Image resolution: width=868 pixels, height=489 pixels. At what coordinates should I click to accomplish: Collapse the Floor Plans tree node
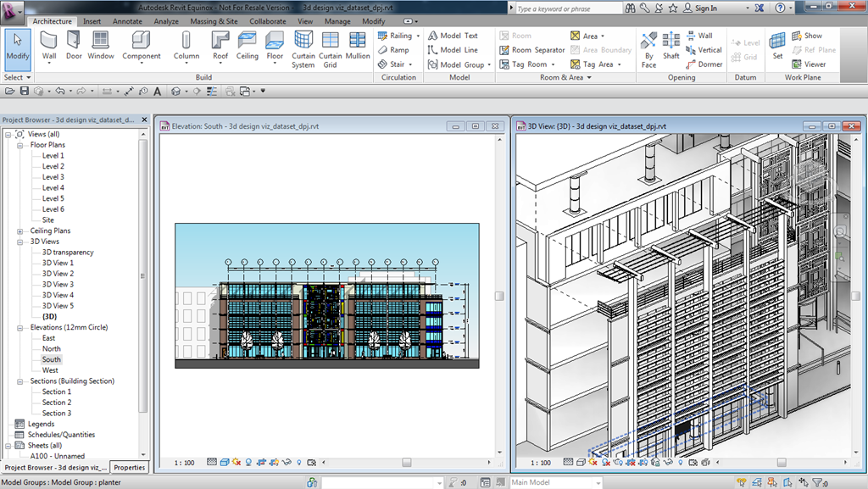(x=19, y=145)
